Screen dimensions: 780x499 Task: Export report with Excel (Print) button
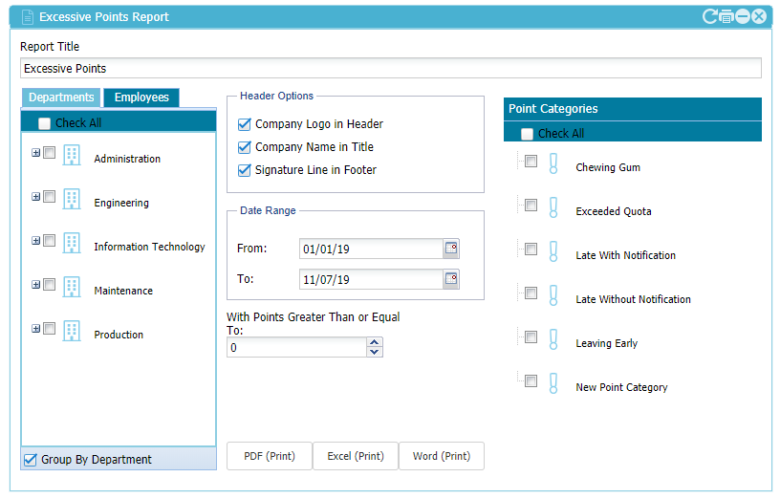click(x=355, y=456)
